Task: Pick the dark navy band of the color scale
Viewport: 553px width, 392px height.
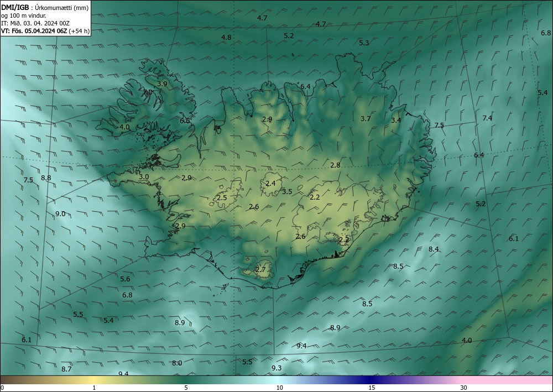Action: [x=368, y=380]
